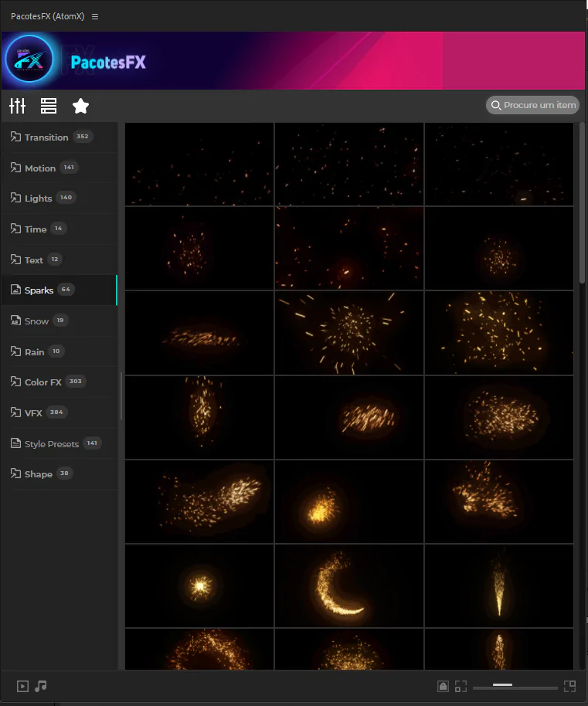Click the vertical scrollbar of the preset grid
This screenshot has height=706, width=588.
click(583, 202)
